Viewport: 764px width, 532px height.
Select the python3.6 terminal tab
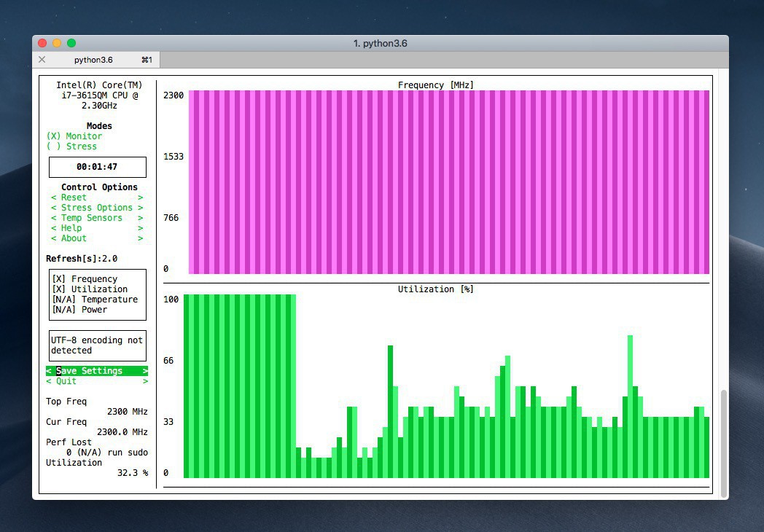[x=94, y=60]
